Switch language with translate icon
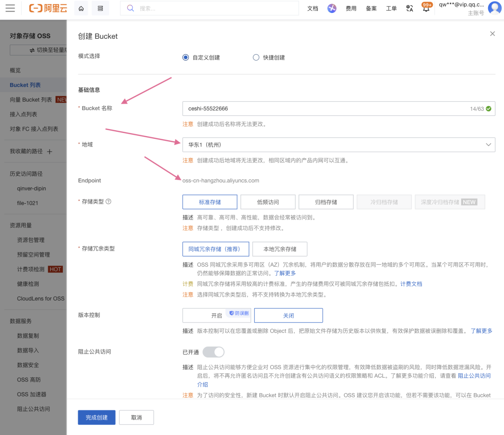The height and width of the screenshot is (435, 504). coord(409,8)
